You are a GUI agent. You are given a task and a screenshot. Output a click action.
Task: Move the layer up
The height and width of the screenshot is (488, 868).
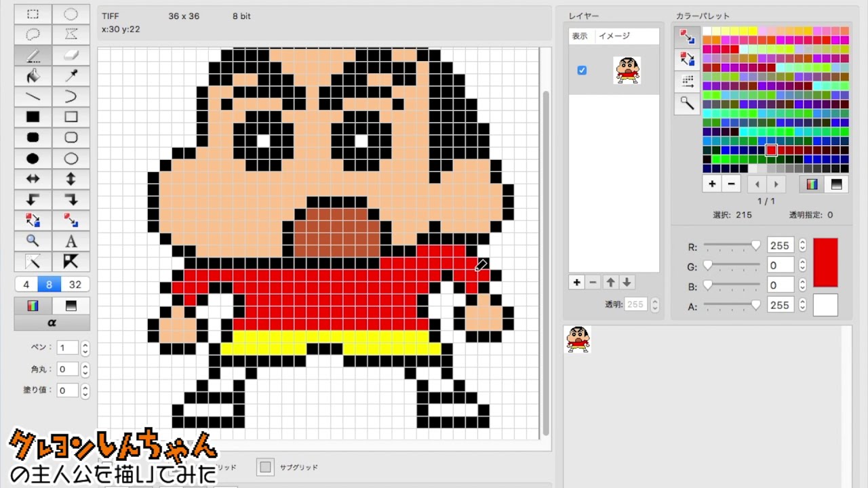[x=610, y=282]
